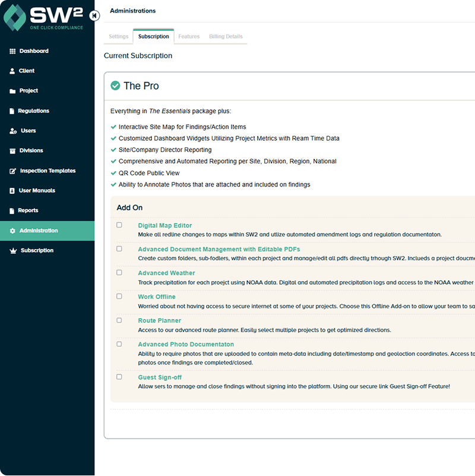Click the Reports sidebar icon

pyautogui.click(x=11, y=210)
